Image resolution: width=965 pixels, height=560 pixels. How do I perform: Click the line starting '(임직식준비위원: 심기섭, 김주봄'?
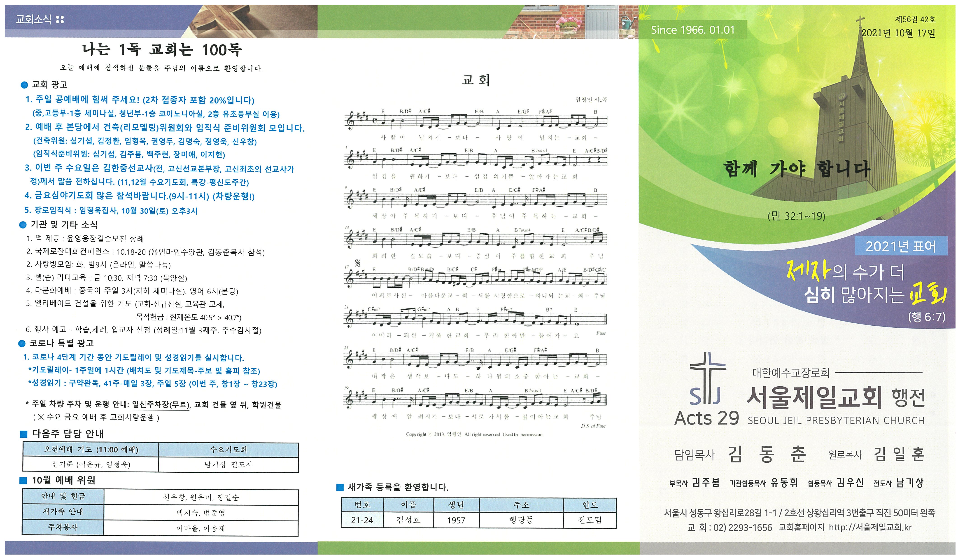click(129, 154)
